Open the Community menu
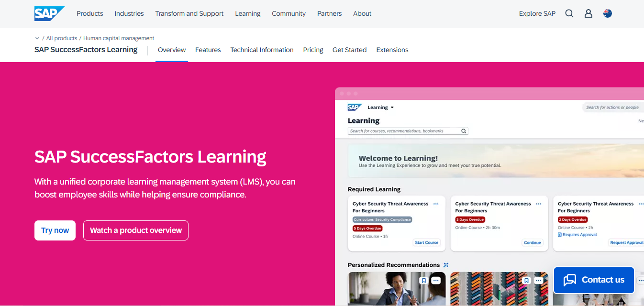 tap(289, 13)
